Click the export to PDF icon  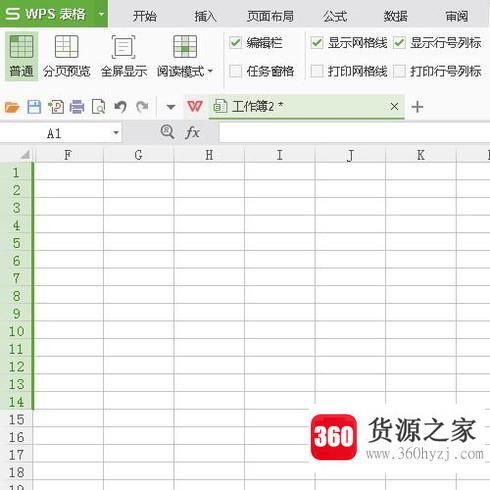click(56, 107)
